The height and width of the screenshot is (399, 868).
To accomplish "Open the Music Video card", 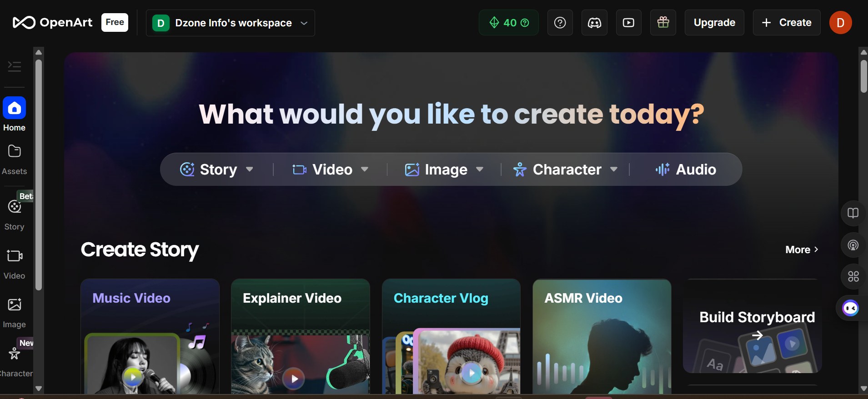I will pyautogui.click(x=150, y=336).
